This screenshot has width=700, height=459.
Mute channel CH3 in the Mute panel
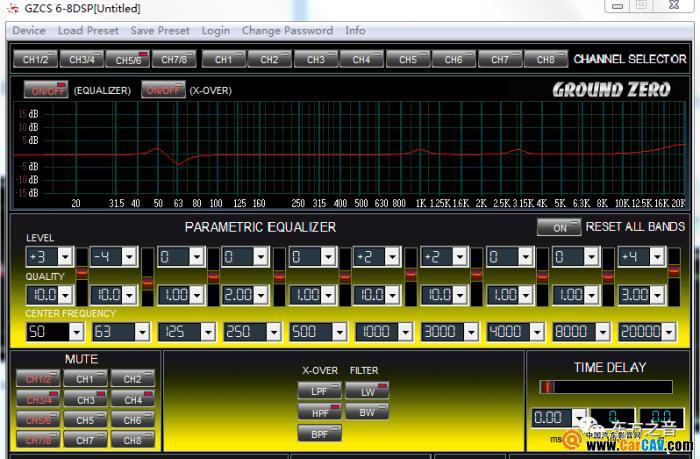85,400
